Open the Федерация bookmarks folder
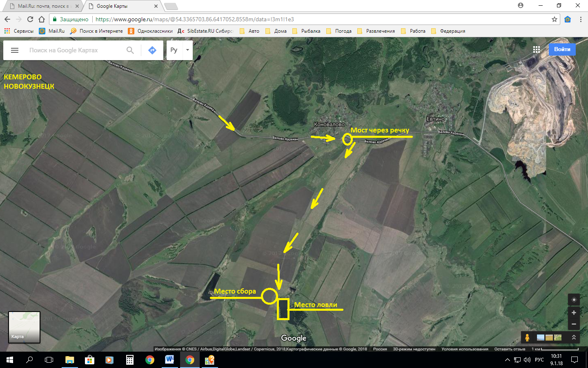588x368 pixels. [448, 31]
